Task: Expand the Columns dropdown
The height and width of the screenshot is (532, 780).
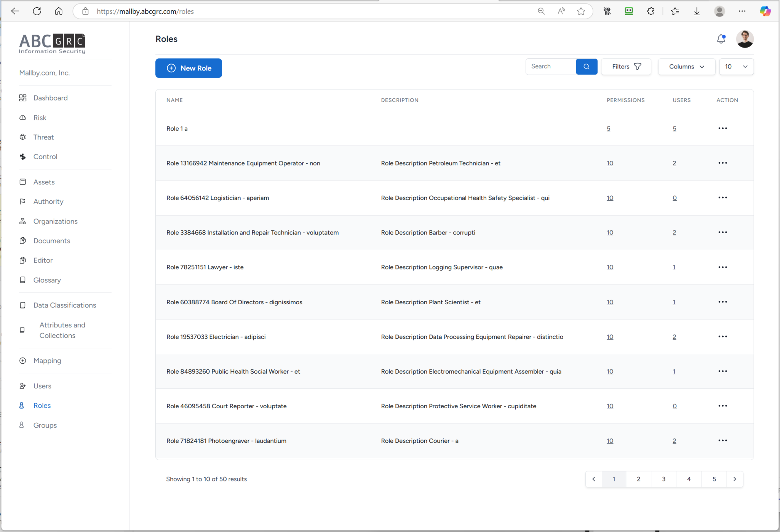Action: tap(686, 67)
